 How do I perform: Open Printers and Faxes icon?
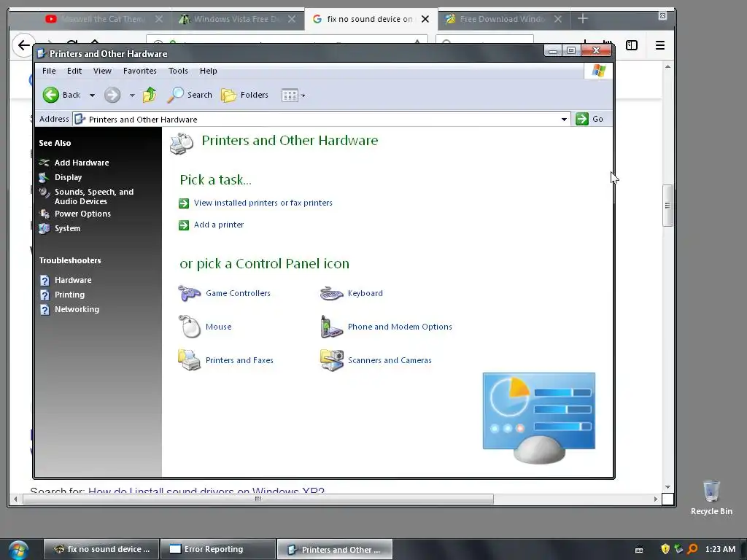tap(189, 360)
